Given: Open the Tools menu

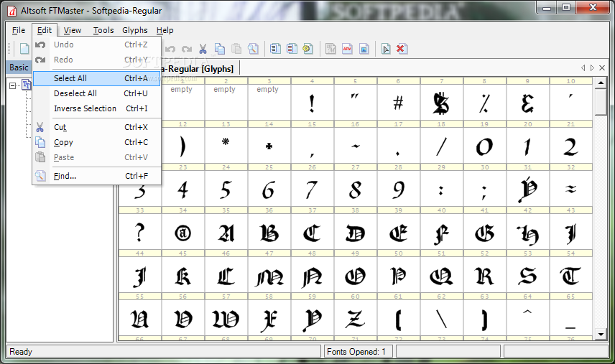Looking at the screenshot, I should (x=103, y=30).
